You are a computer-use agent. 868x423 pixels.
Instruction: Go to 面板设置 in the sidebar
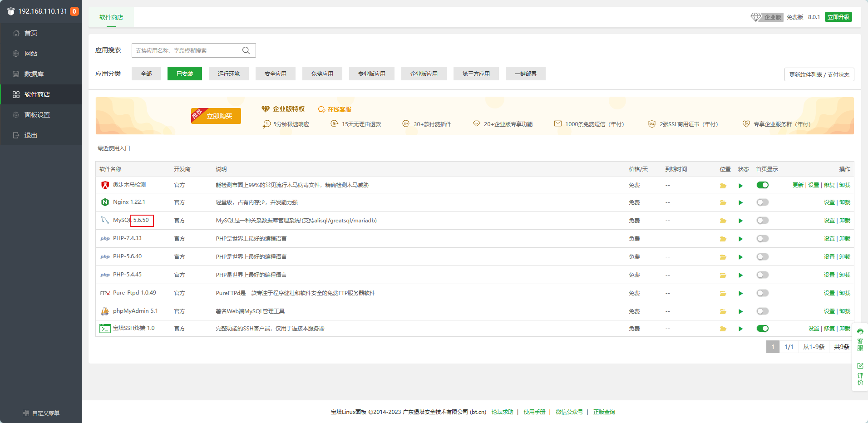(x=37, y=115)
